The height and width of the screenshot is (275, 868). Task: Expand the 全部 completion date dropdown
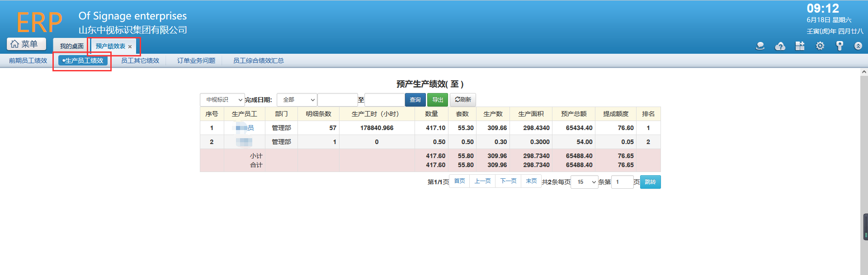(x=297, y=100)
